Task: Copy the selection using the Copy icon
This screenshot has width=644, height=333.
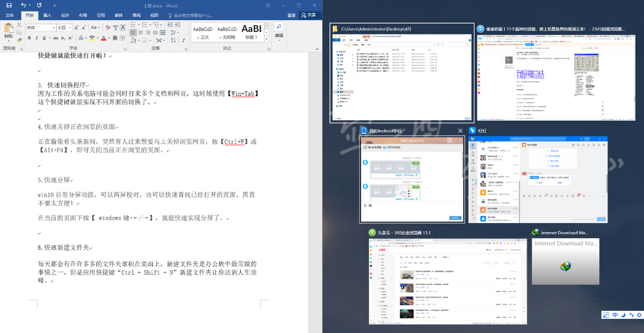Action: [x=19, y=33]
